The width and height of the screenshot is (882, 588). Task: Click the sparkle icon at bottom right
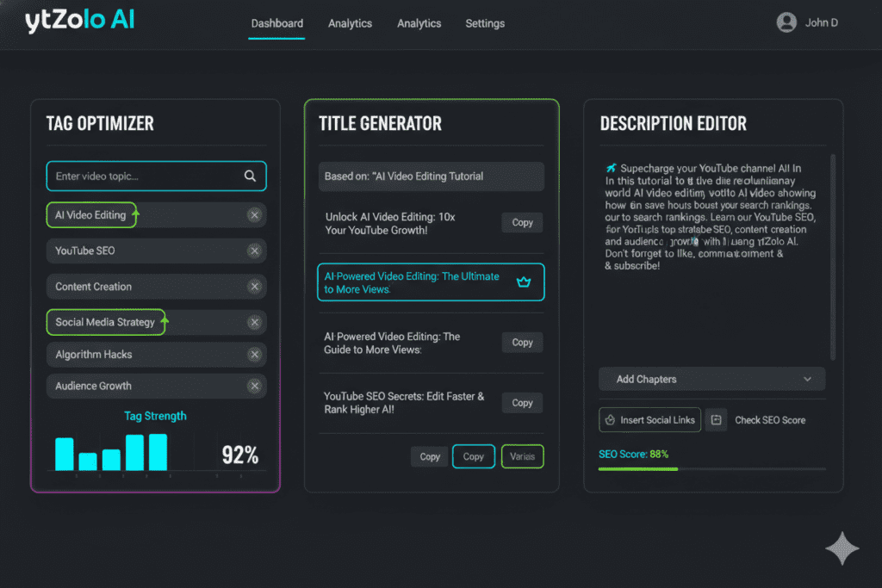[842, 548]
